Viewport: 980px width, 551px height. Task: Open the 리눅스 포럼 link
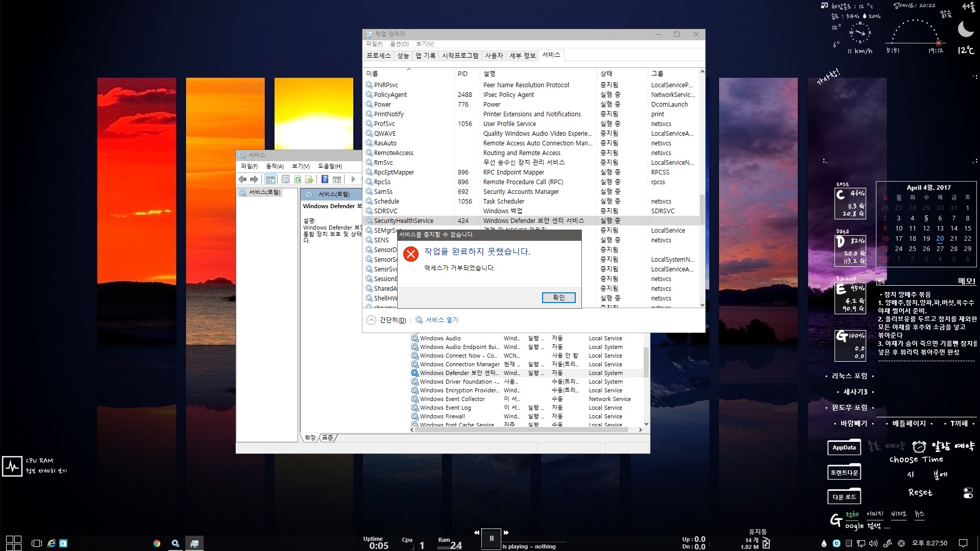pyautogui.click(x=849, y=376)
